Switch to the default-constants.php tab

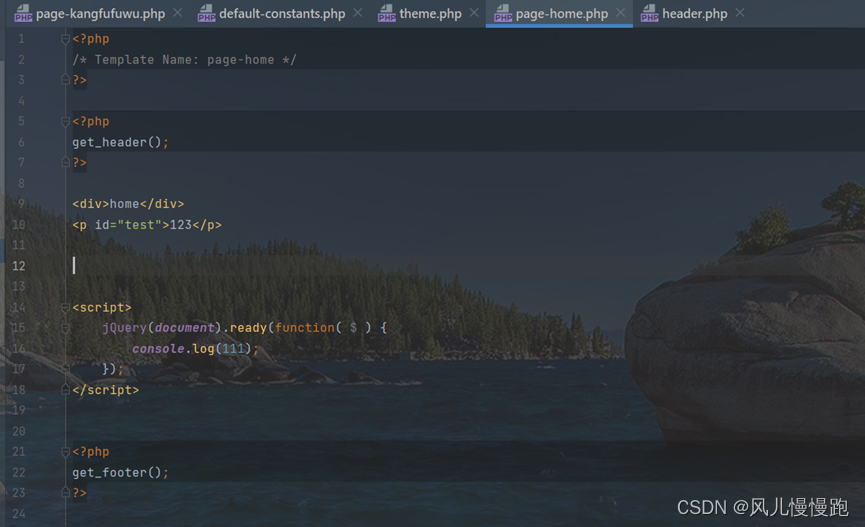(x=282, y=14)
